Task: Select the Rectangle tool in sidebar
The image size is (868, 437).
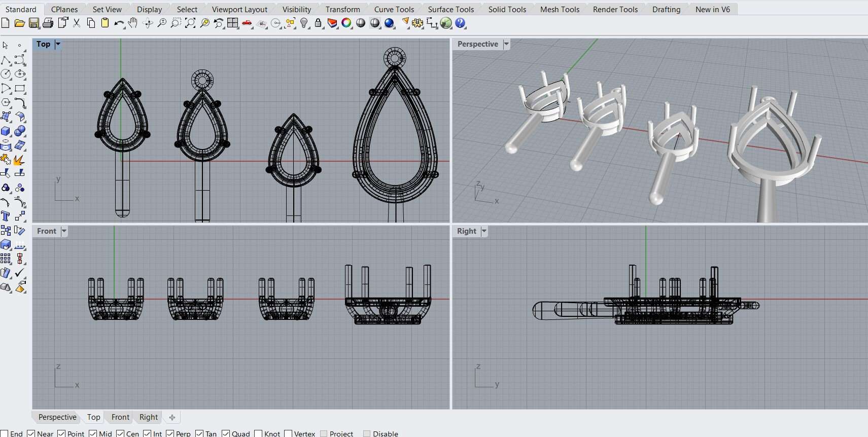Action: 20,88
